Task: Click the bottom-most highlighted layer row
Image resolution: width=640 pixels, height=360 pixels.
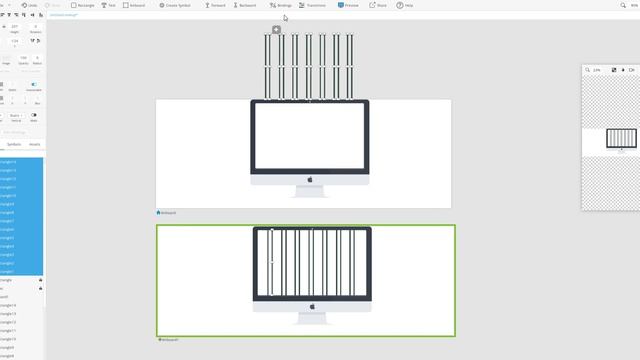Action: point(21,271)
